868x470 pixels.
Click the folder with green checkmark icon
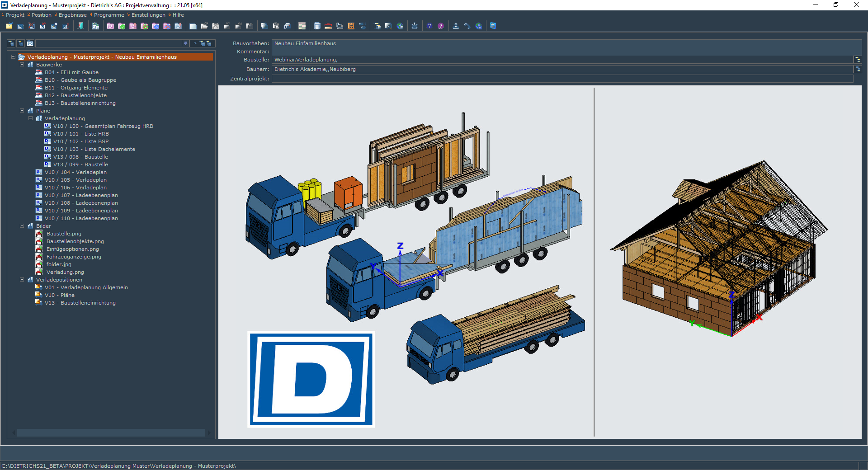[122, 26]
